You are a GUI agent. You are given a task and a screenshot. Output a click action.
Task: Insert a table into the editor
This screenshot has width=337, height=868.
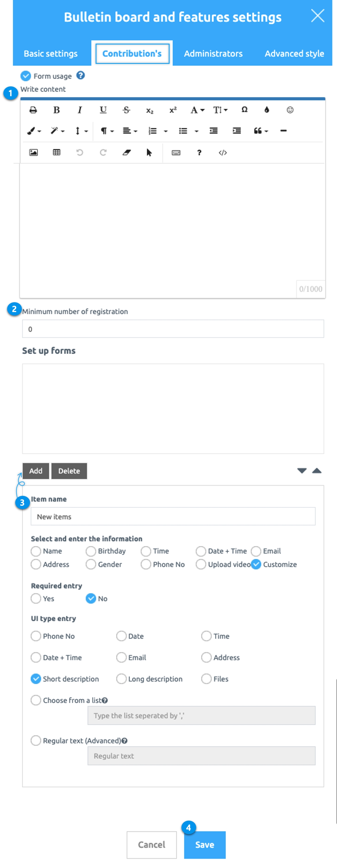57,152
